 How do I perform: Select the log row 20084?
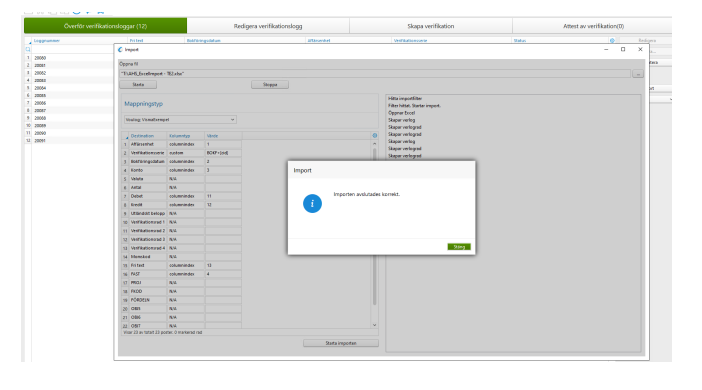click(69, 88)
